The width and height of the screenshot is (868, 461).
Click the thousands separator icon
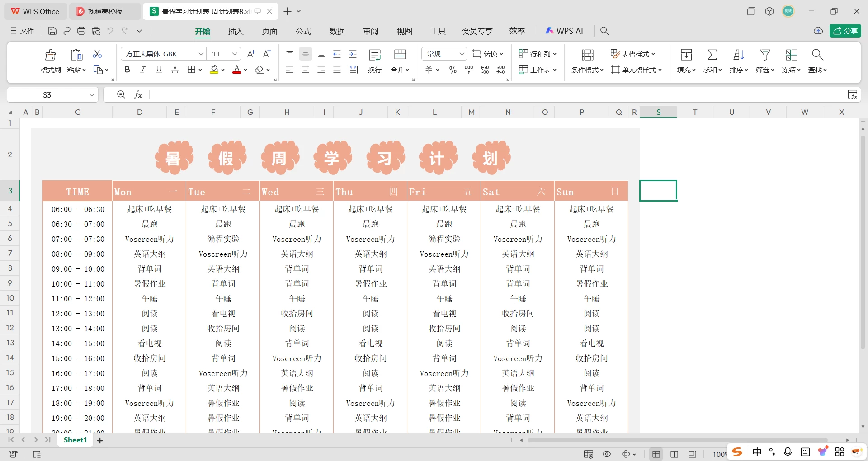(x=469, y=70)
